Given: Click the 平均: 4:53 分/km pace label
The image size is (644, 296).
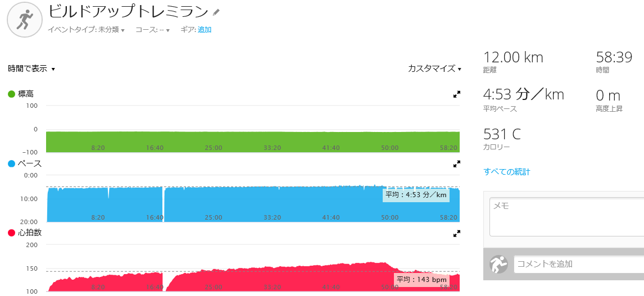Looking at the screenshot, I should click(x=416, y=195).
